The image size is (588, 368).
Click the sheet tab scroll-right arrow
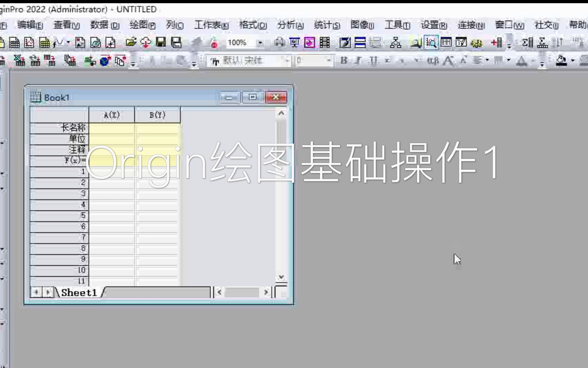coord(48,292)
